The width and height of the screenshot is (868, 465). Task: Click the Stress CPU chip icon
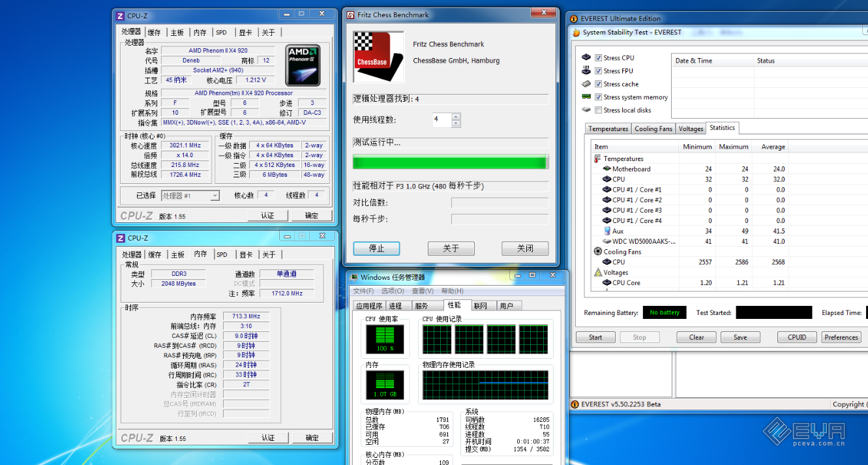(586, 57)
